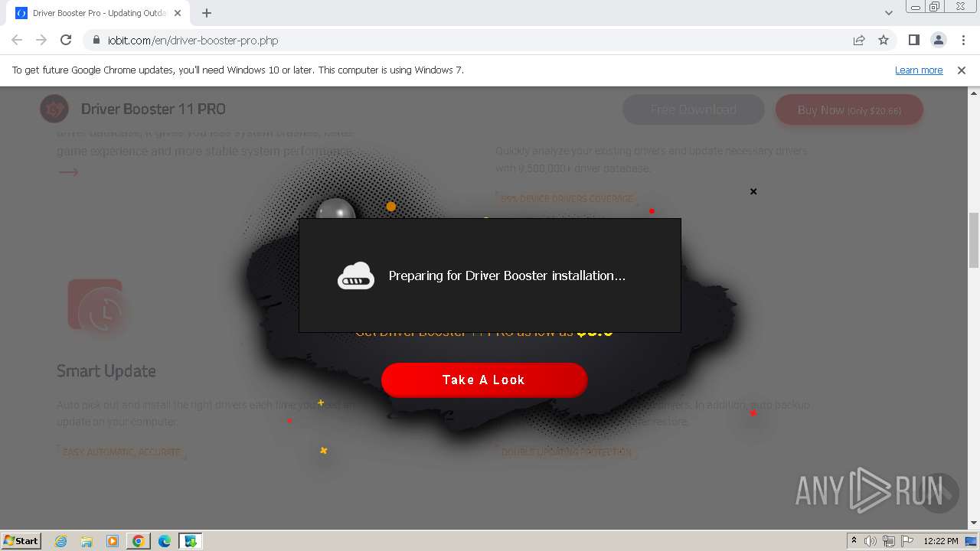Click the Driver Booster logo icon
980x551 pixels.
coord(54,109)
